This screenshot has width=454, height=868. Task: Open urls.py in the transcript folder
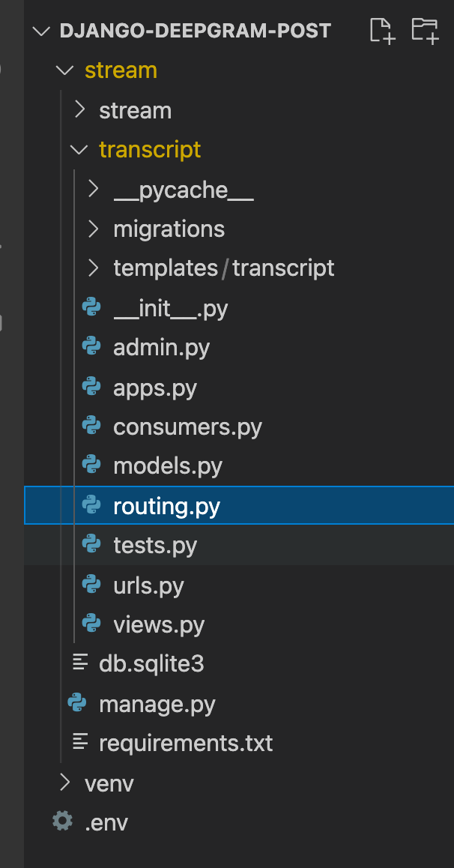pyautogui.click(x=148, y=585)
